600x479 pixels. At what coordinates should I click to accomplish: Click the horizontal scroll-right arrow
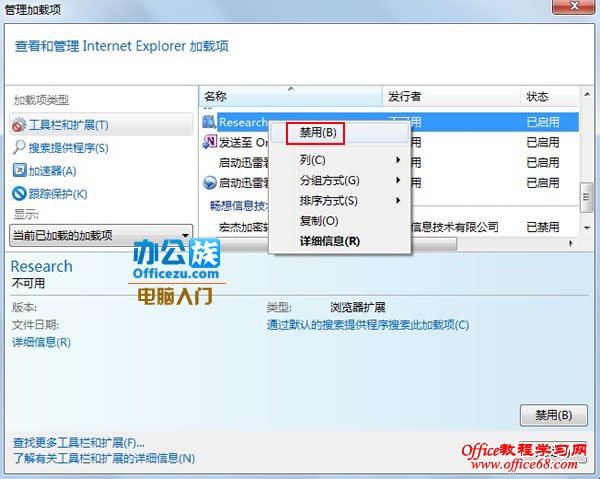point(571,243)
